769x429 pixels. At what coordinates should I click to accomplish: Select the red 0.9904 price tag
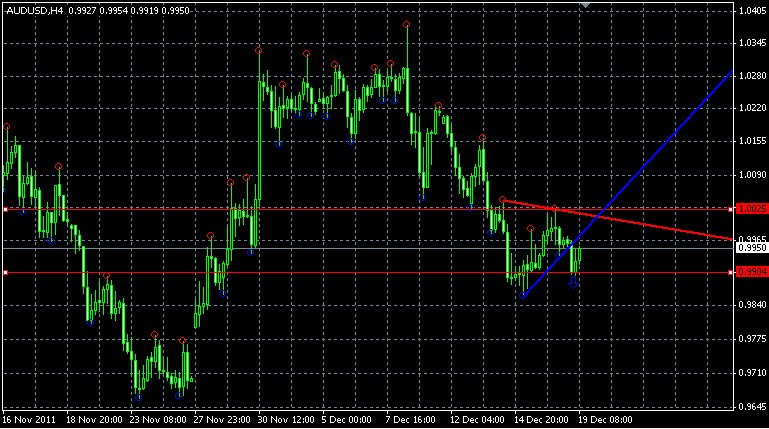752,272
